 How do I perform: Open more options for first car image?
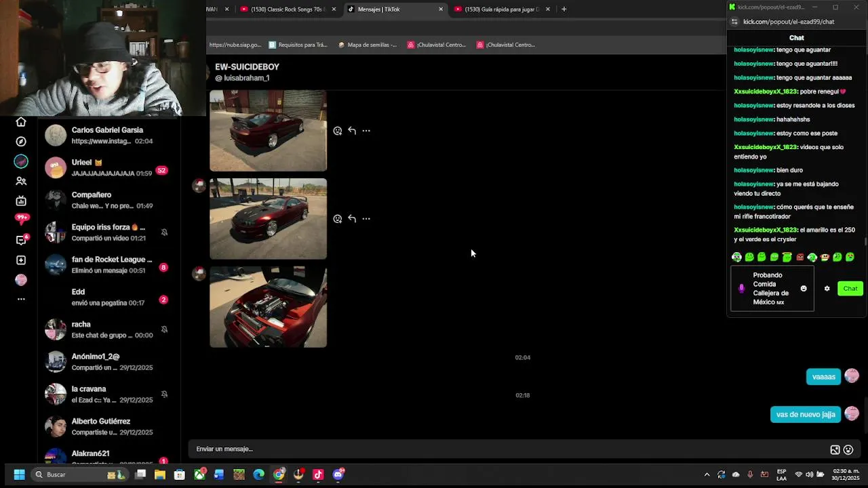coord(366,131)
